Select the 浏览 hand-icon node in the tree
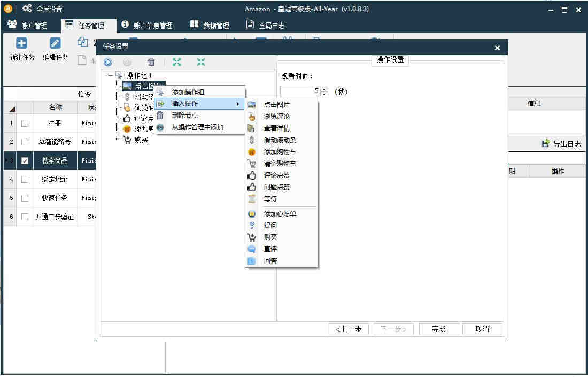Image resolution: width=588 pixels, height=377 pixels. click(138, 107)
